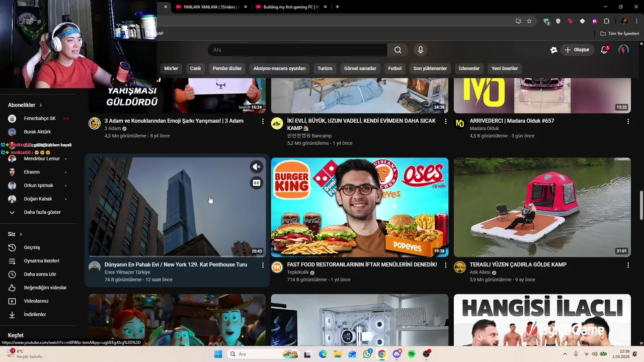The height and width of the screenshot is (362, 644).
Task: Open Enes Yılmazer Türkiye channel link
Action: [127, 273]
